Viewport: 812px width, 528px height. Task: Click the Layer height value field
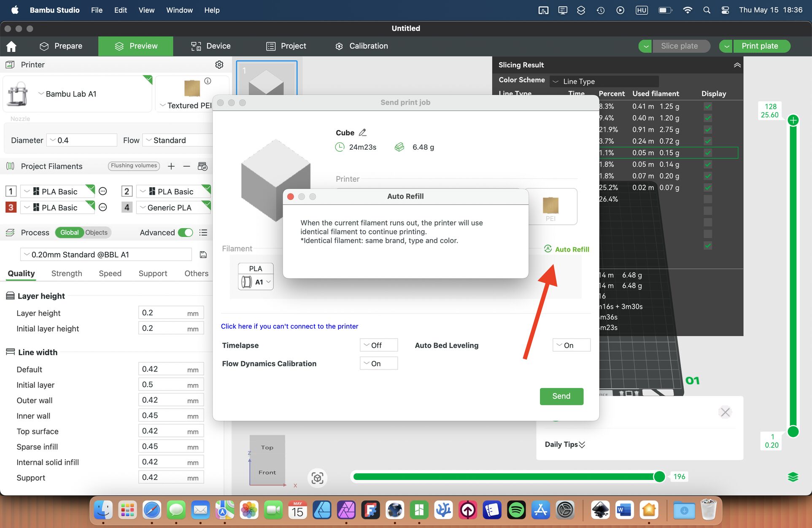(171, 313)
